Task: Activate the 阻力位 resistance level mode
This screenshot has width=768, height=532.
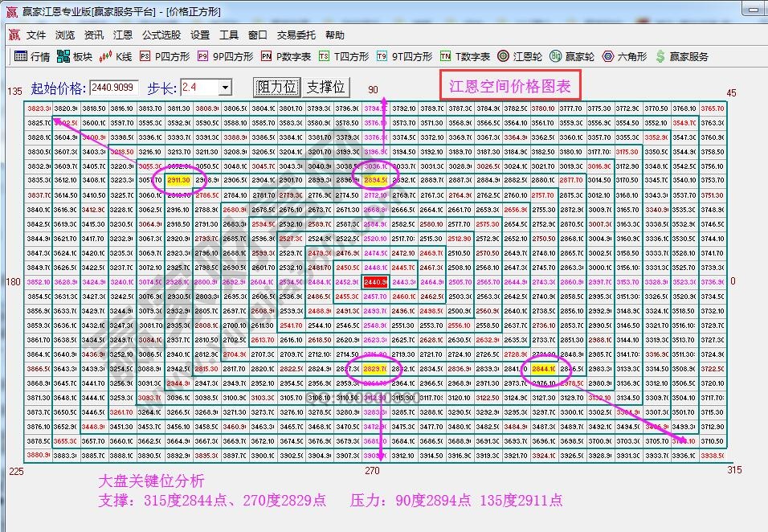Action: 276,87
